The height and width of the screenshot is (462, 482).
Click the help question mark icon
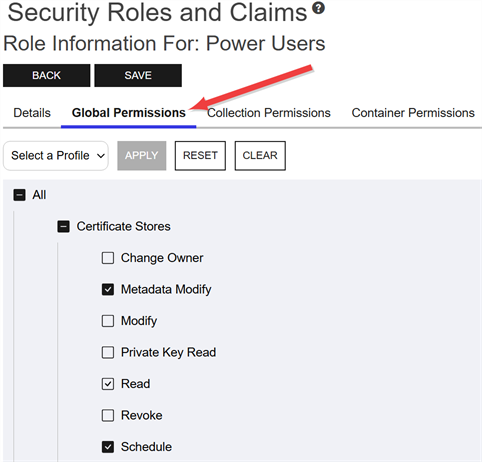[x=318, y=8]
